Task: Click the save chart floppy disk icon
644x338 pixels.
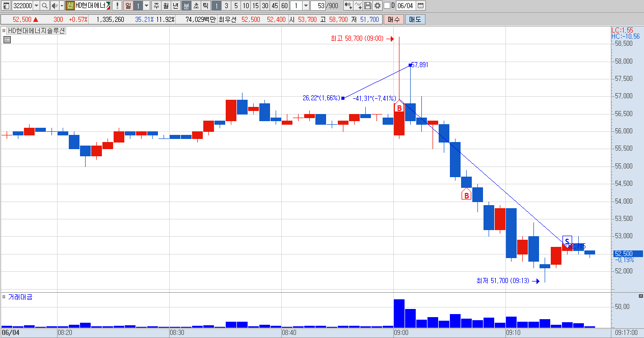Action: point(368,6)
